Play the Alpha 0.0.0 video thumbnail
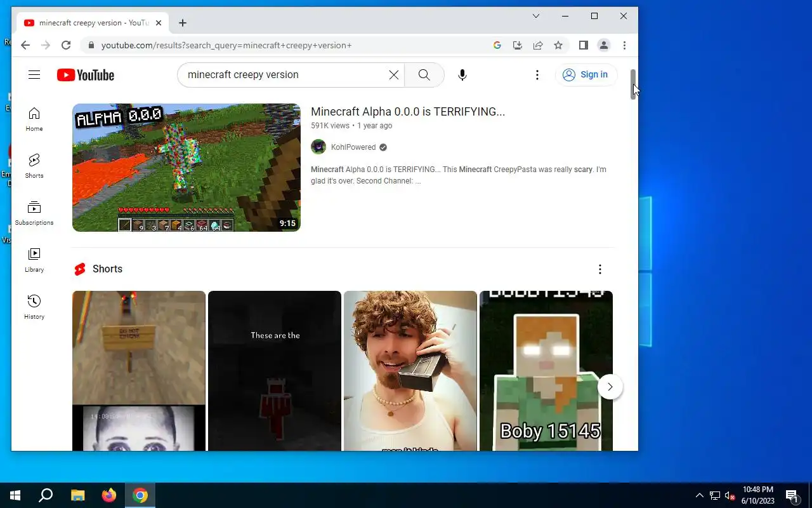This screenshot has width=812, height=508. [x=187, y=168]
